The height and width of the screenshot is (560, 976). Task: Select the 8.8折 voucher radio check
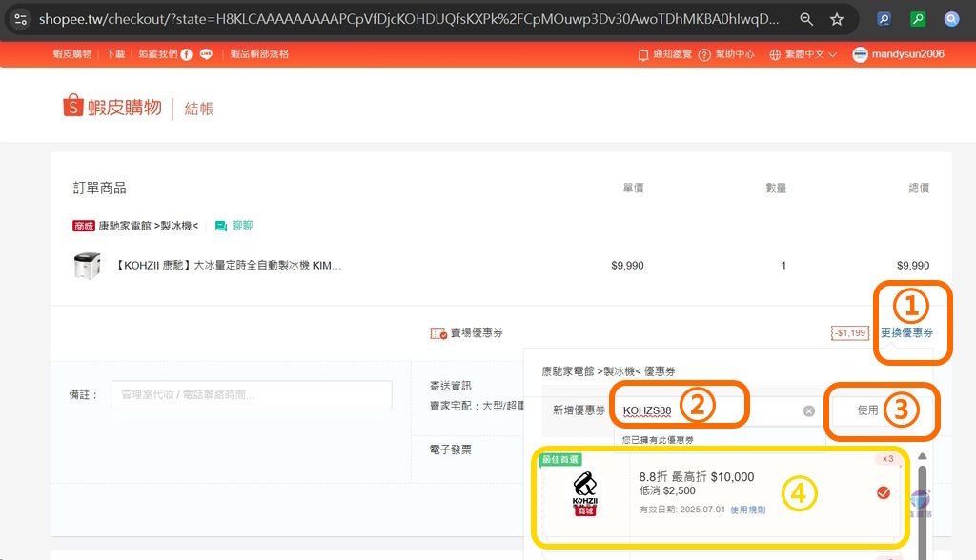pyautogui.click(x=883, y=492)
